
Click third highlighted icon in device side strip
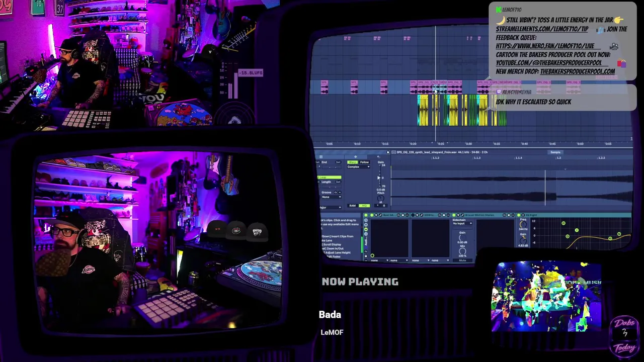click(366, 229)
